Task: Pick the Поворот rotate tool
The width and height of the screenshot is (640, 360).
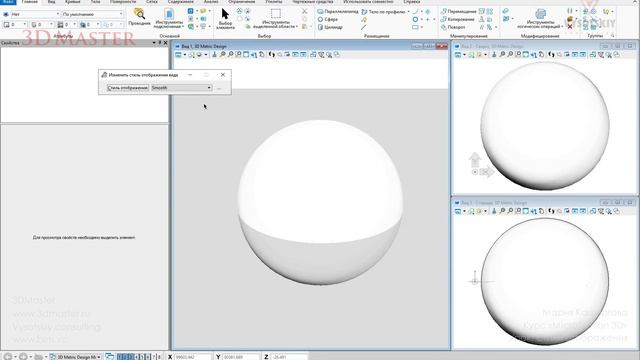Action: tap(453, 27)
